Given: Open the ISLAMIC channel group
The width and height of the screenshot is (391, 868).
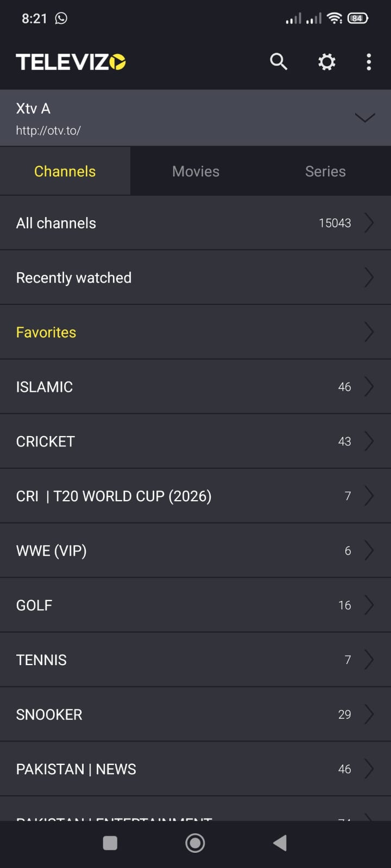Looking at the screenshot, I should click(x=45, y=387).
